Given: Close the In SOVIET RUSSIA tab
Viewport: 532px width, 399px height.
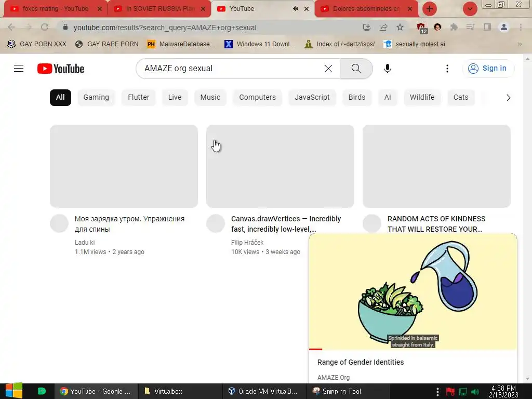Looking at the screenshot, I should click(x=203, y=9).
